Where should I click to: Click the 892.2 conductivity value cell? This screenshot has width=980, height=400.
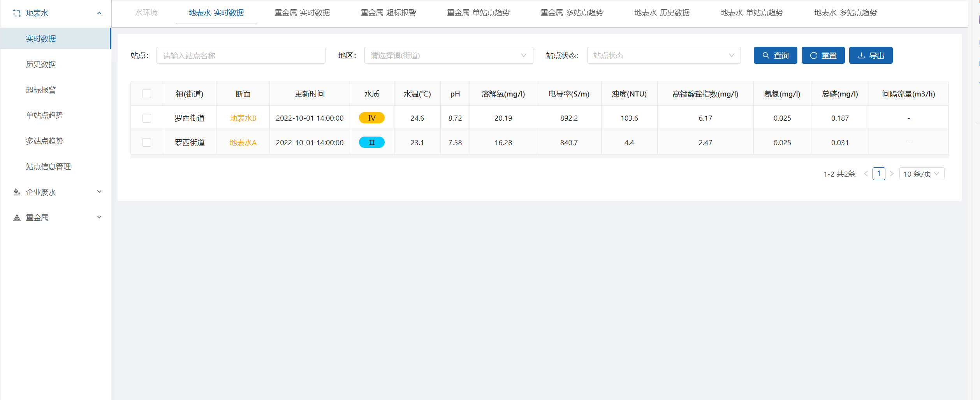(x=569, y=118)
